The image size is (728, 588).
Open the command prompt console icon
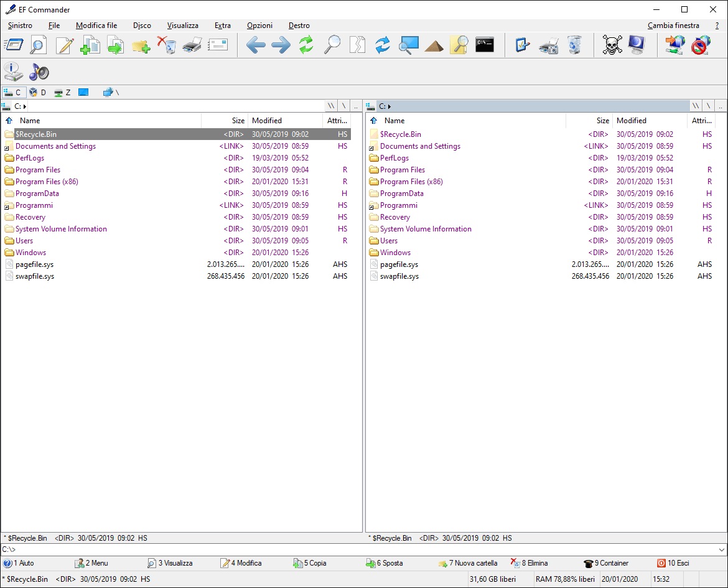click(x=485, y=45)
